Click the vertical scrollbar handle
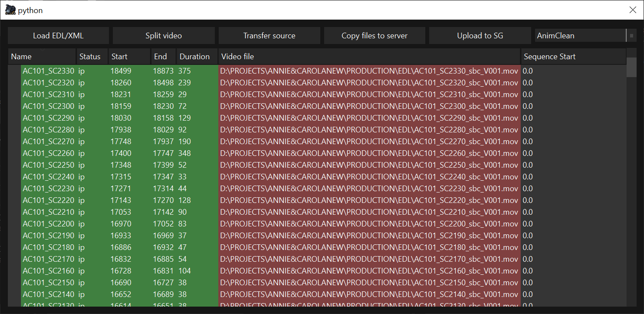This screenshot has width=644, height=314. [x=631, y=68]
